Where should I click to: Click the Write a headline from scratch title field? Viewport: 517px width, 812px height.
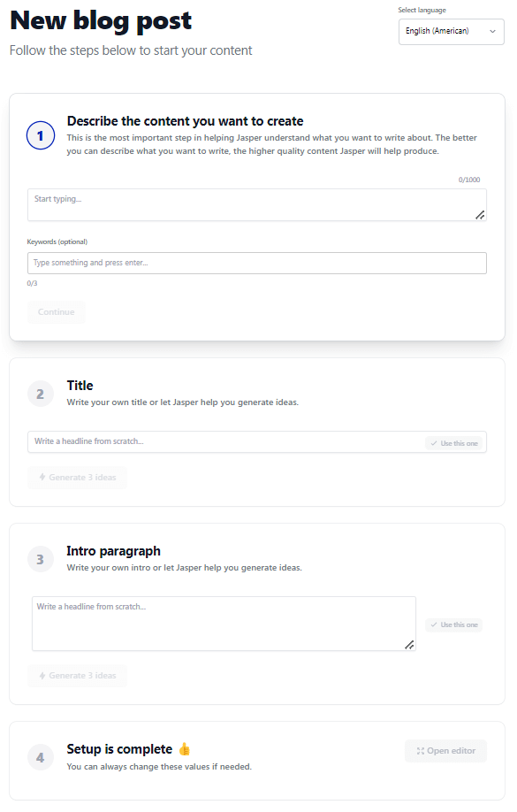pos(226,441)
